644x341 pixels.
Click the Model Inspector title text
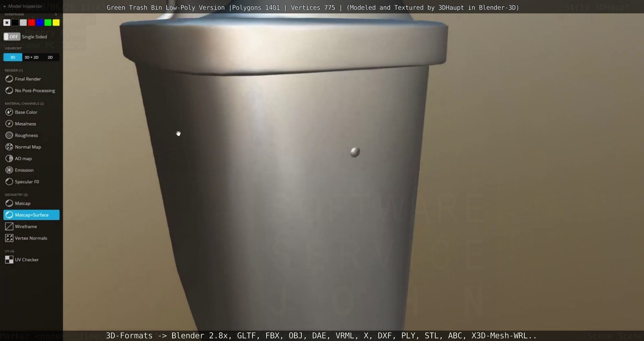(25, 6)
